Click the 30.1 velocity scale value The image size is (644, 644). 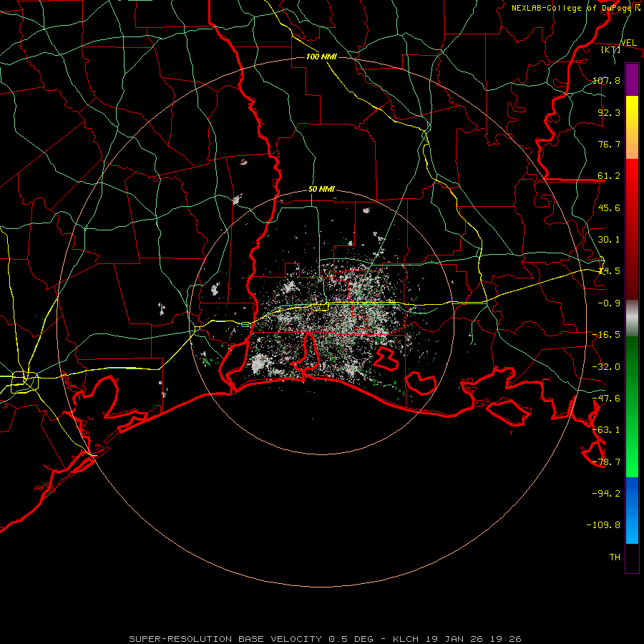(x=609, y=240)
